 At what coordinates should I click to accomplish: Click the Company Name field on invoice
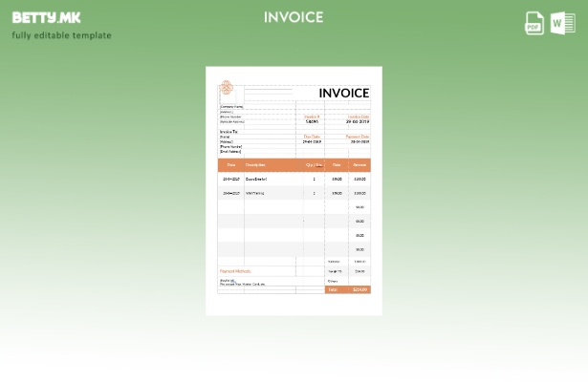tap(232, 107)
